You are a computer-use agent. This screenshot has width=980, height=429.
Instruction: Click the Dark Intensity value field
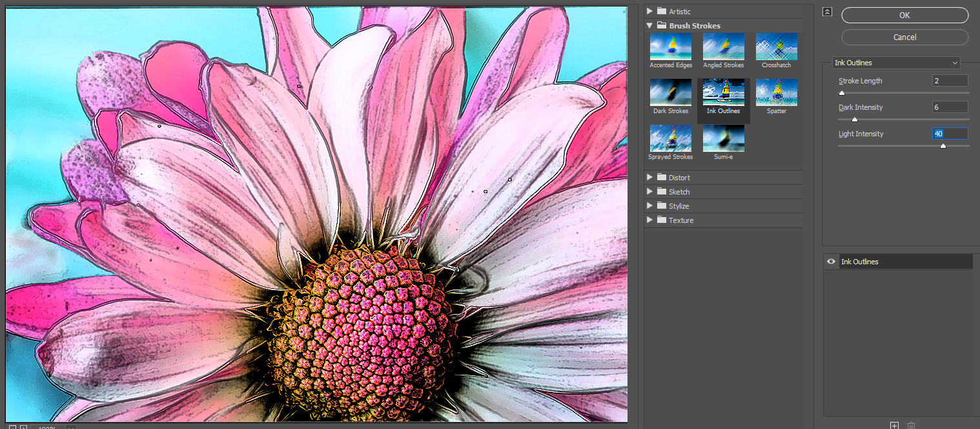coord(950,107)
